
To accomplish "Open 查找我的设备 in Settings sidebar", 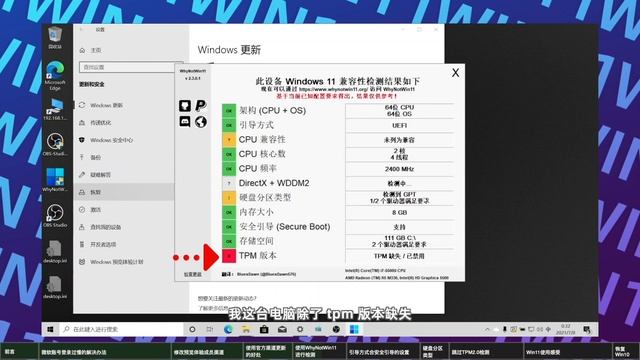I will [x=105, y=227].
